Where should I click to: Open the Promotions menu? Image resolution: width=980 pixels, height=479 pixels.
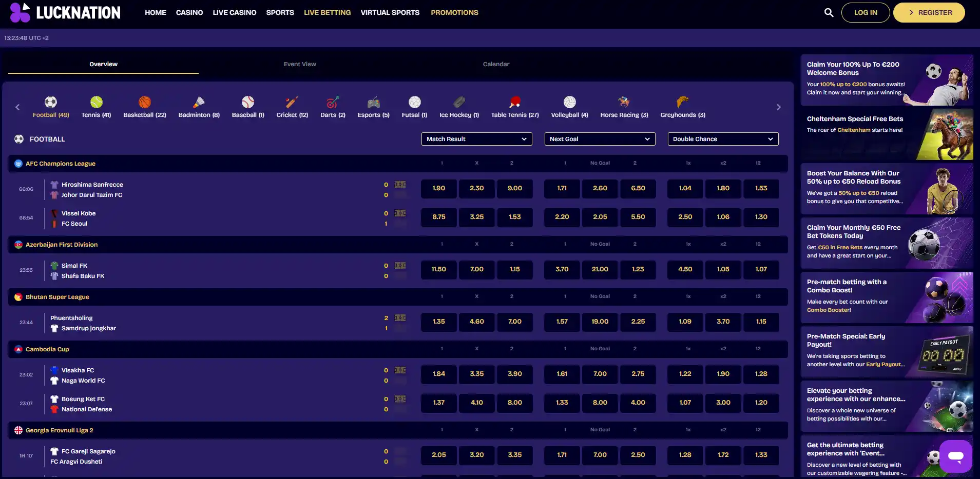pos(454,12)
